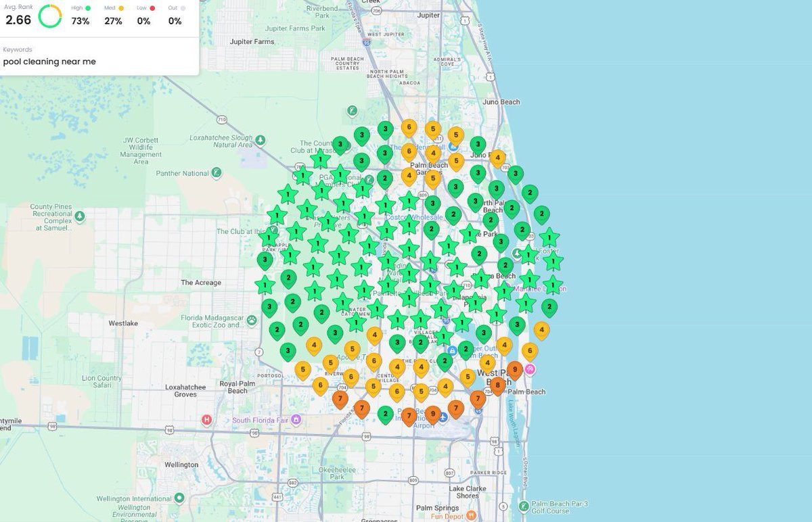Click the Parker Ridge label
This screenshot has height=522, width=812.
[489, 473]
